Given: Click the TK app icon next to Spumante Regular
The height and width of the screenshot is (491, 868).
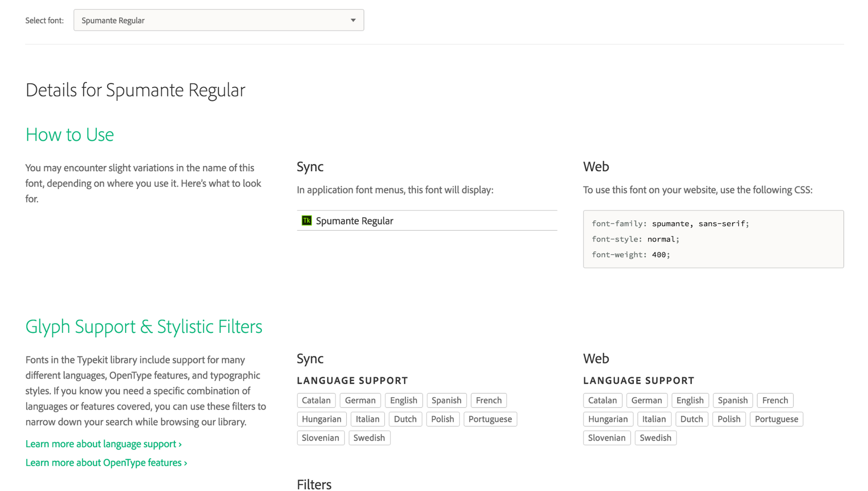Looking at the screenshot, I should coord(307,220).
